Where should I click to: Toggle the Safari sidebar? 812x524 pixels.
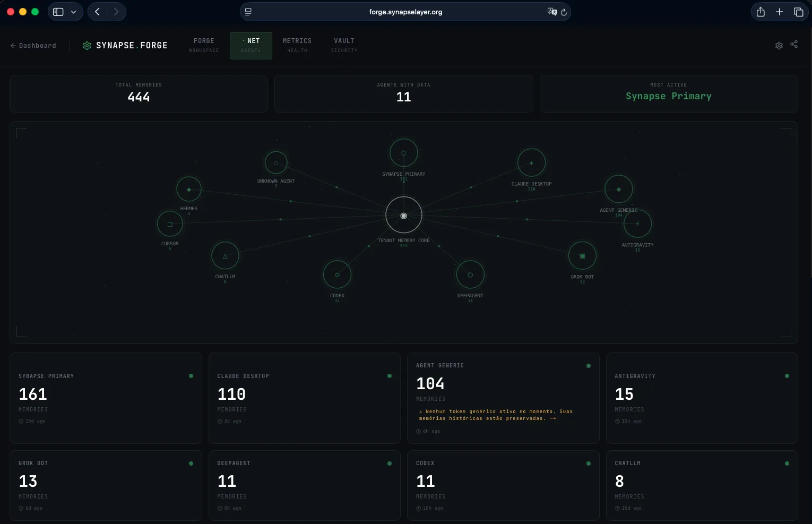pos(58,12)
